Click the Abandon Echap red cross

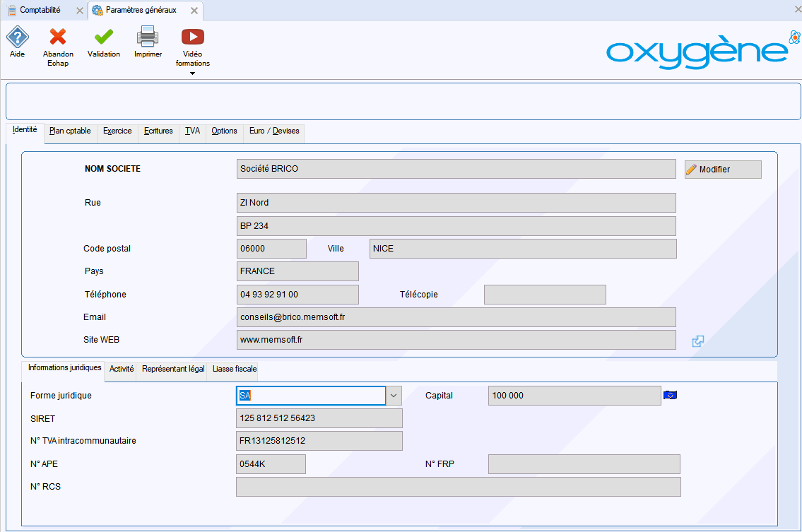click(58, 37)
